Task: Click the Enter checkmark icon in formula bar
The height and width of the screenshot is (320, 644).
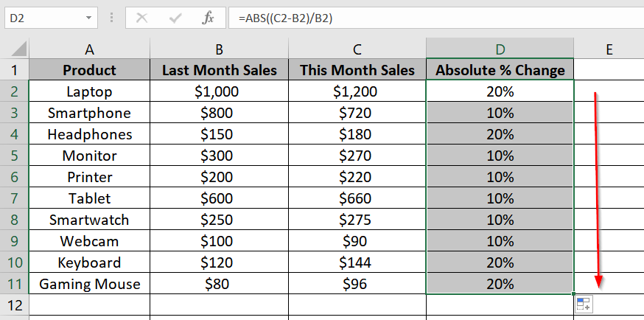Action: click(x=175, y=18)
